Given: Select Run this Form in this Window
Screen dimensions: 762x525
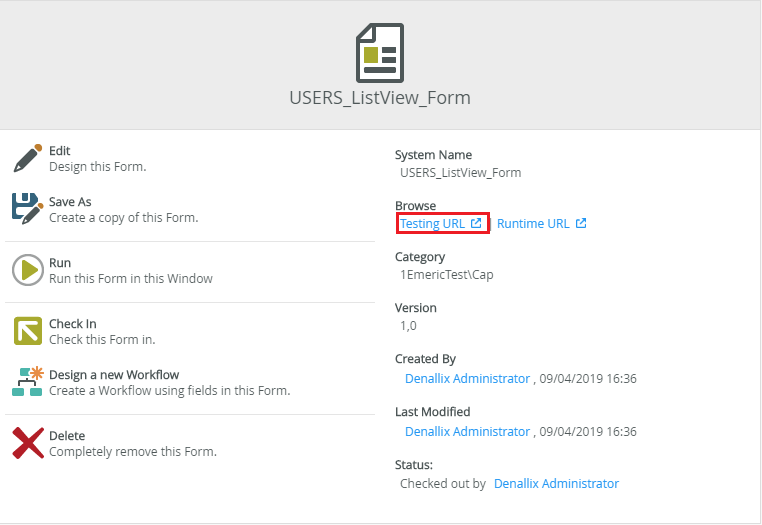Looking at the screenshot, I should (x=131, y=279).
